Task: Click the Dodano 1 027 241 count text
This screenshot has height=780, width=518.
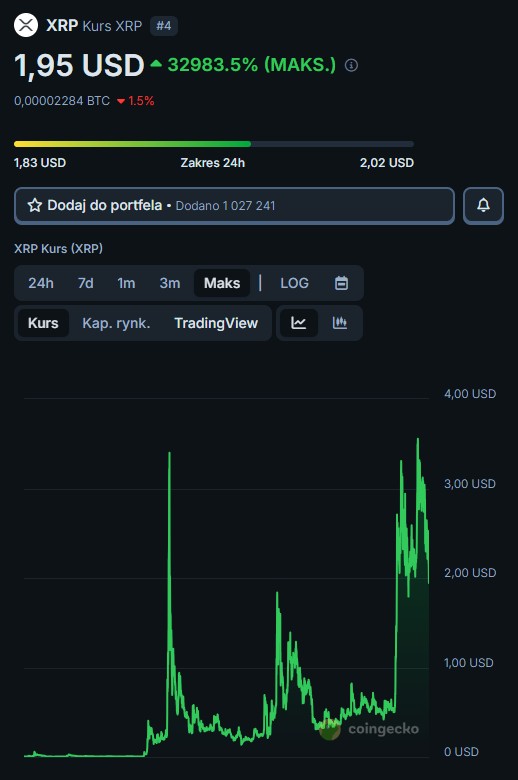Action: tap(225, 206)
